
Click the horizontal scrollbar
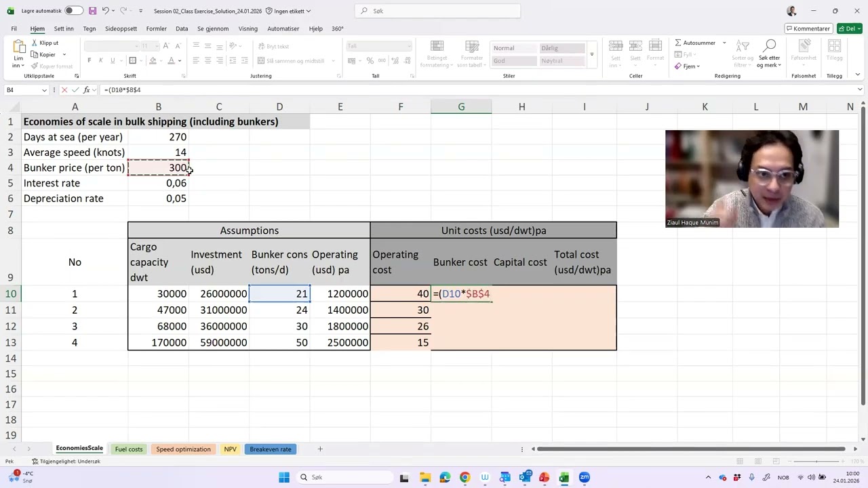pos(690,449)
